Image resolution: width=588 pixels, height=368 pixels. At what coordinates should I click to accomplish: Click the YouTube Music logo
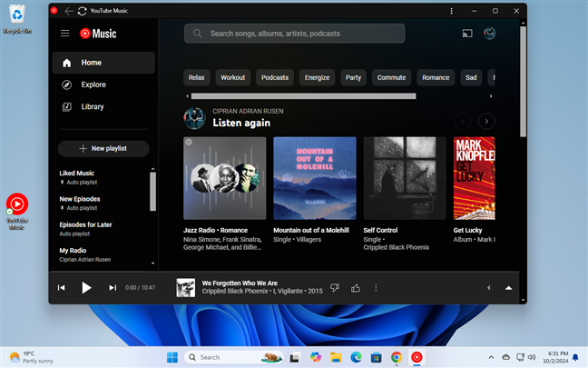click(98, 34)
